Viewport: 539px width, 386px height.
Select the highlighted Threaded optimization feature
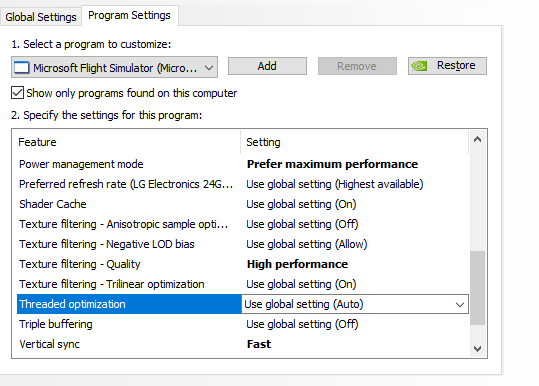pos(129,304)
